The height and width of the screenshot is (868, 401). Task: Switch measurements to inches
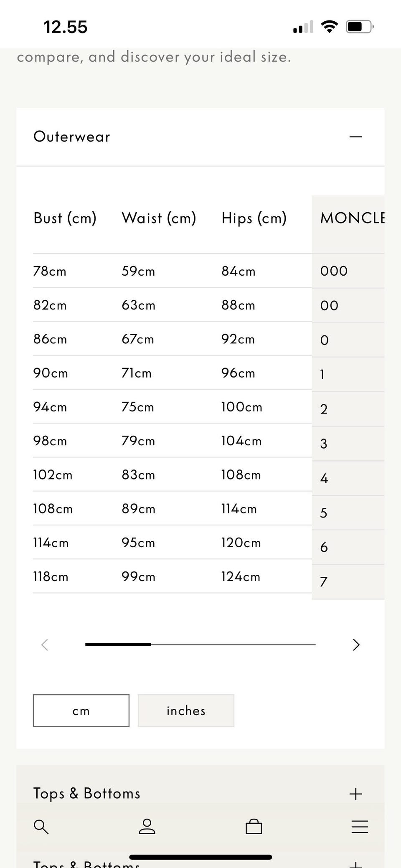pos(186,711)
